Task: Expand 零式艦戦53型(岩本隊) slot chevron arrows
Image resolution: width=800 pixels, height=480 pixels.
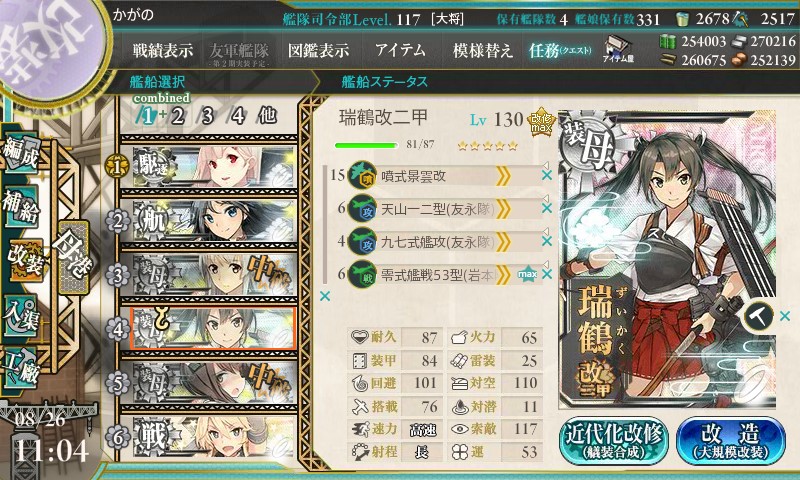Action: click(x=503, y=275)
